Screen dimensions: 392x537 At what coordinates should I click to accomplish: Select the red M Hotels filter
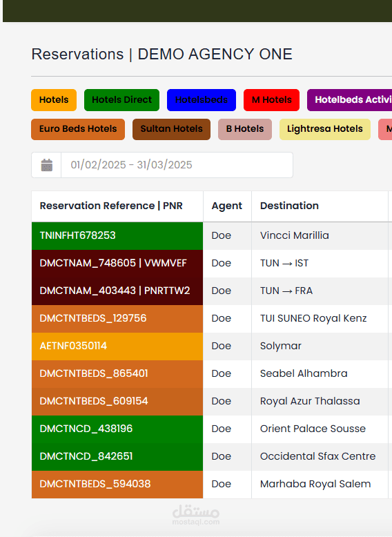click(271, 100)
